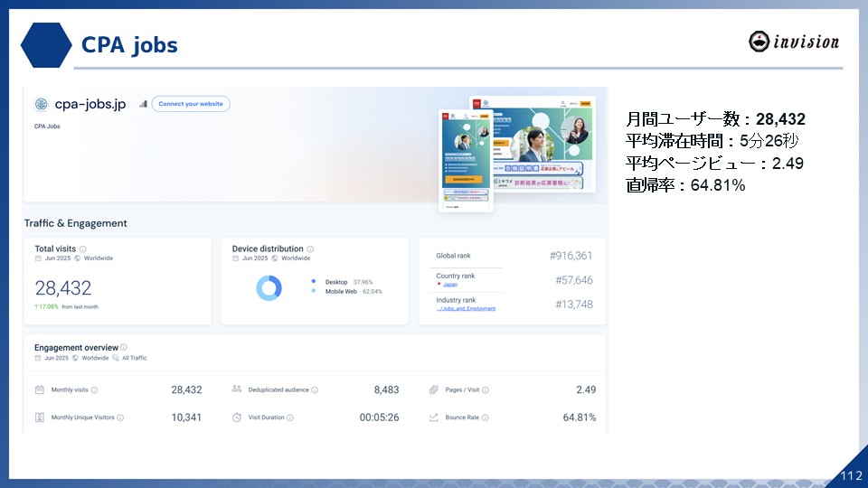868x488 pixels.
Task: Open the Jobs_and_Employment industry link
Action: click(x=466, y=309)
